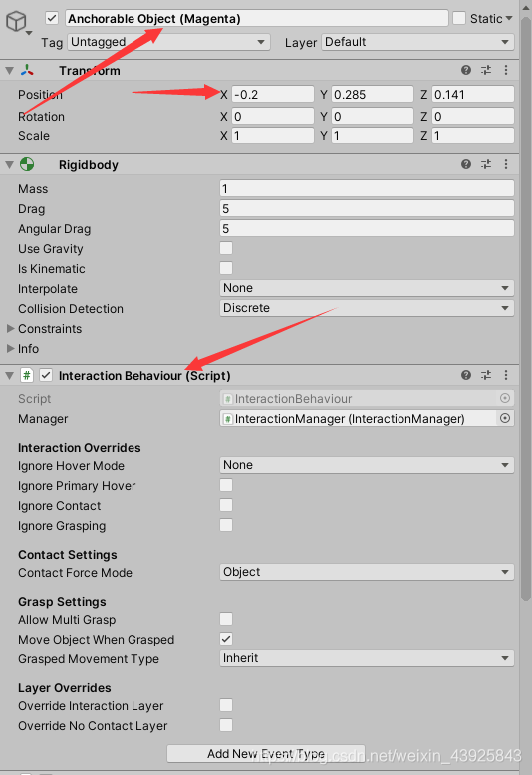Toggle Interaction Behaviour enabled checkbox
The image size is (532, 775).
coord(46,375)
